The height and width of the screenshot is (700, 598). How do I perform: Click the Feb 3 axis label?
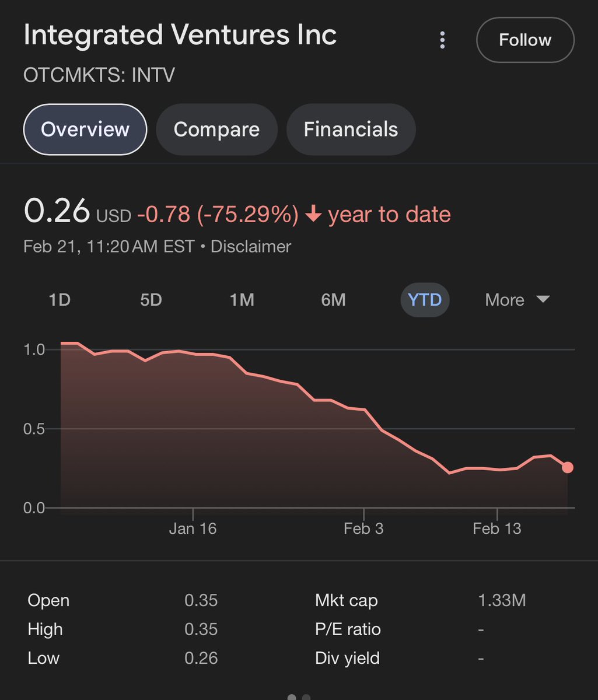(363, 528)
